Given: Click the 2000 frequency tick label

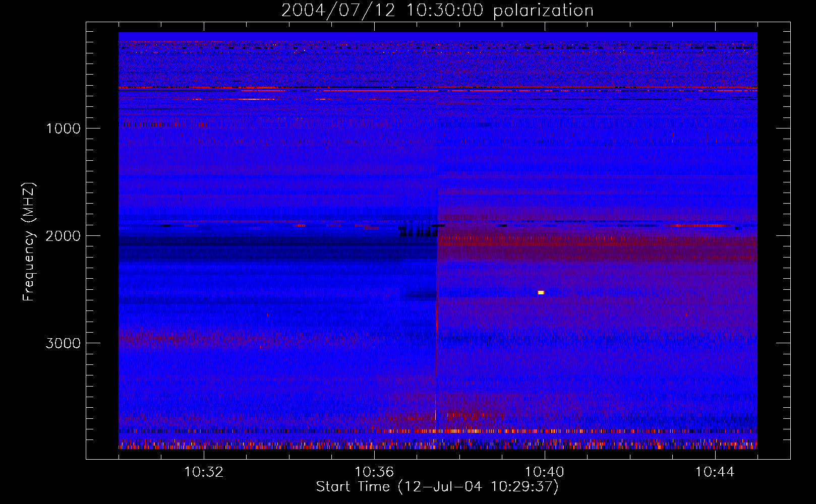Looking at the screenshot, I should (x=63, y=236).
